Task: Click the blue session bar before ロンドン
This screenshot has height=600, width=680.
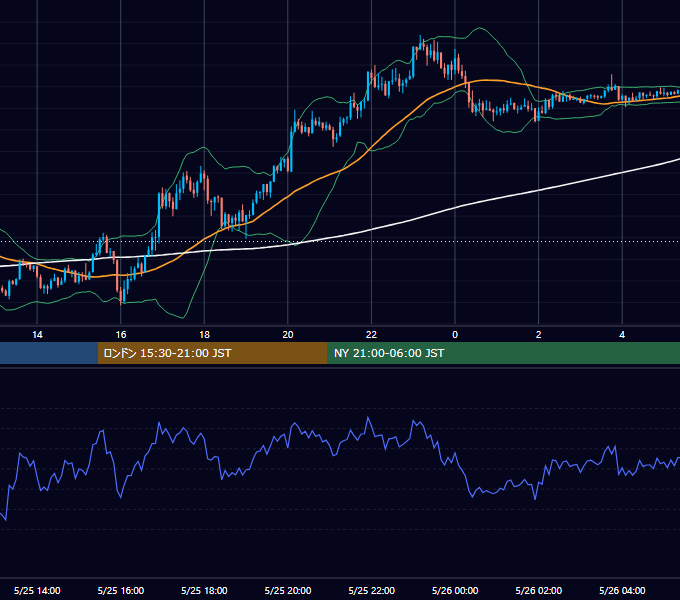Action: click(49, 353)
